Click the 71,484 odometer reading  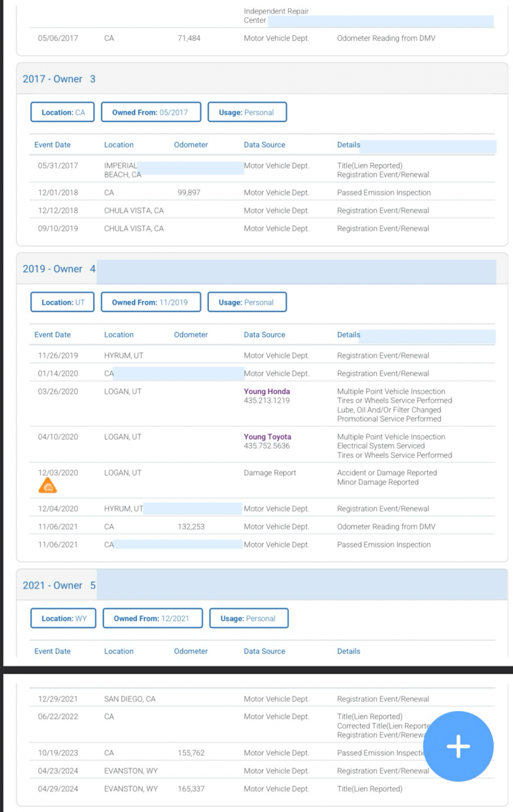(189, 38)
